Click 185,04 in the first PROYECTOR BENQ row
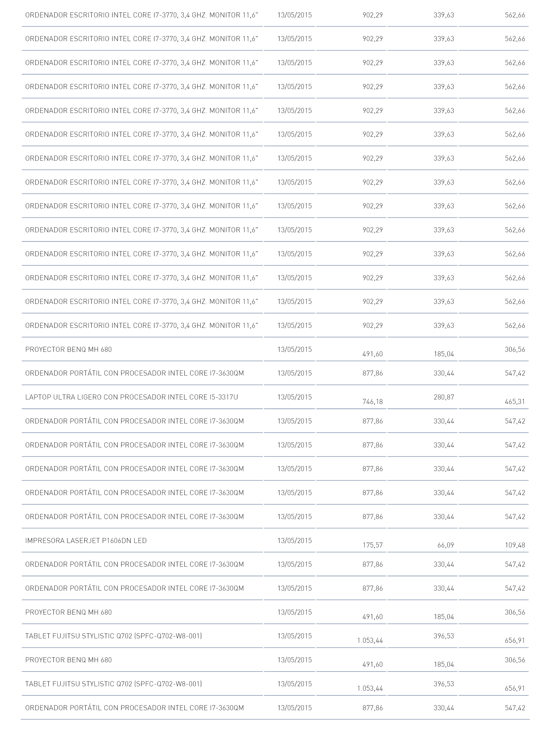The width and height of the screenshot is (560, 731). click(444, 354)
